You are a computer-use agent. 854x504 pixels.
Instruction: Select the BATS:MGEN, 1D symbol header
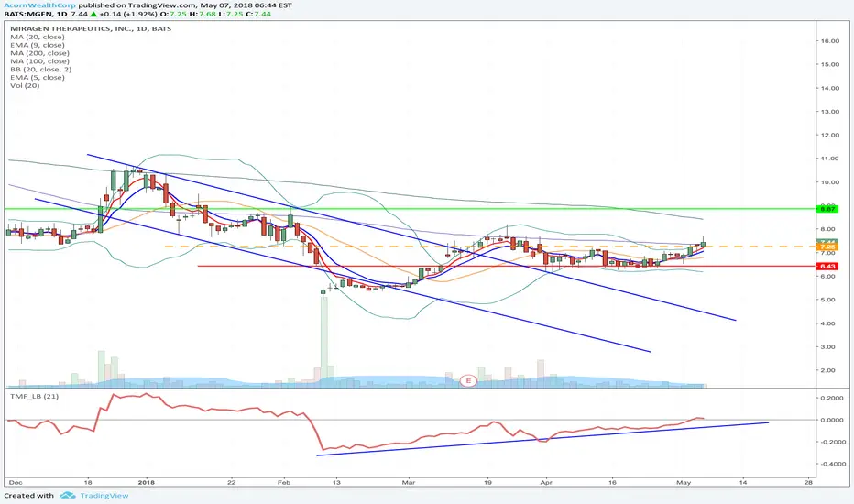pos(38,14)
